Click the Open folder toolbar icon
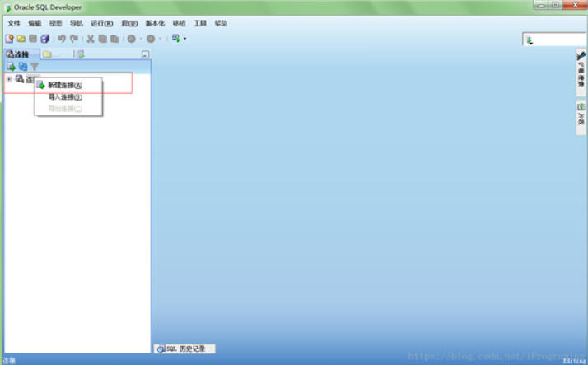588x365 pixels. pyautogui.click(x=21, y=39)
